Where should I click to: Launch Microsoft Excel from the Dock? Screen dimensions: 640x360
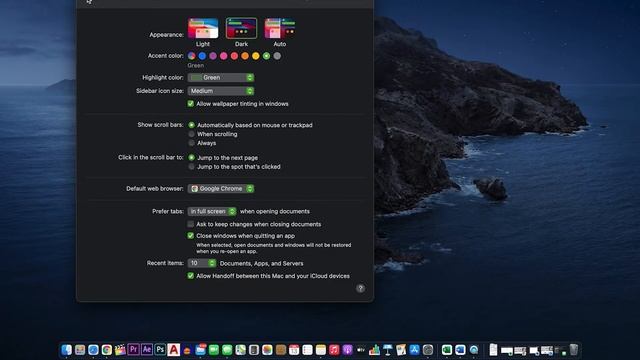point(447,350)
